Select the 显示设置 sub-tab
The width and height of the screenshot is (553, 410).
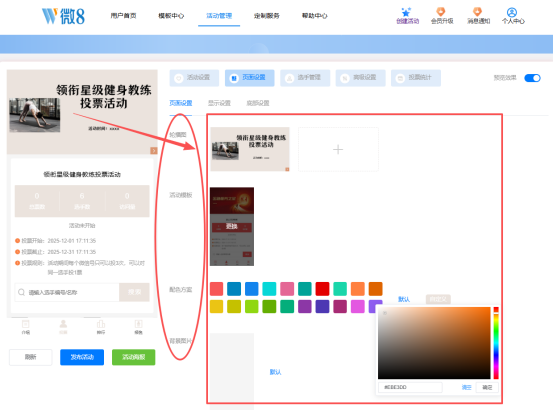tap(219, 103)
